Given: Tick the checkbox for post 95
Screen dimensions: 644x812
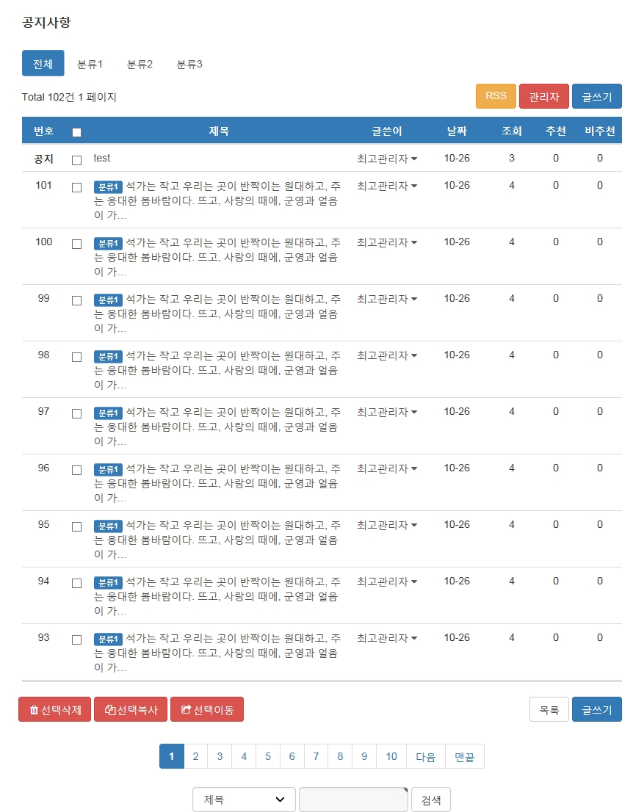Looking at the screenshot, I should 76,526.
